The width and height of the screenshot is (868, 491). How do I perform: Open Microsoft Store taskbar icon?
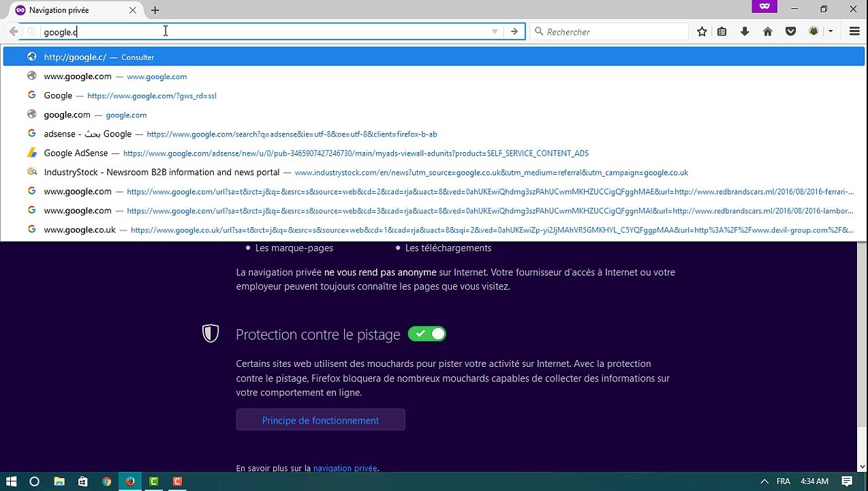(x=82, y=481)
